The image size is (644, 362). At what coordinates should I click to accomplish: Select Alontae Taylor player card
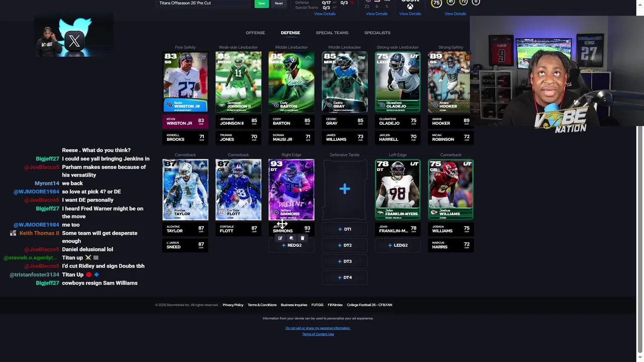[185, 190]
